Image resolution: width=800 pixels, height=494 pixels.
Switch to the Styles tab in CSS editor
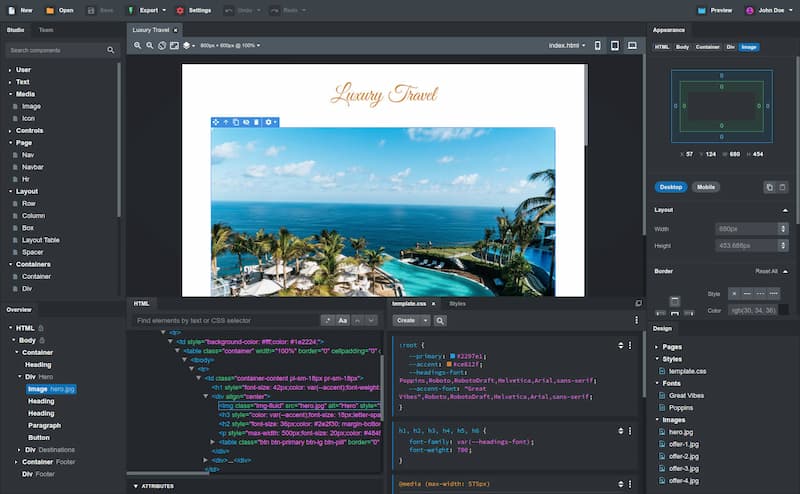point(457,304)
